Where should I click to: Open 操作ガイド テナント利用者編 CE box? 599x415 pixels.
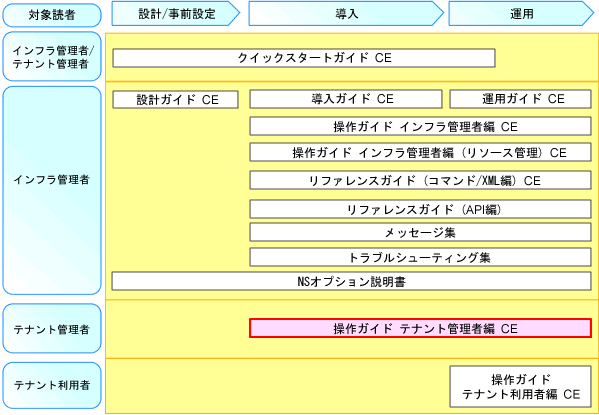click(x=521, y=386)
